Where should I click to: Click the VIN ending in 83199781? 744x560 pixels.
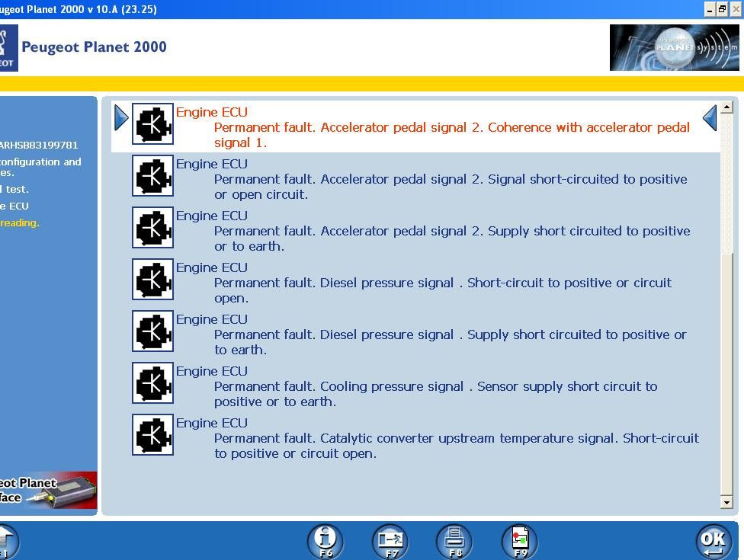[39, 145]
